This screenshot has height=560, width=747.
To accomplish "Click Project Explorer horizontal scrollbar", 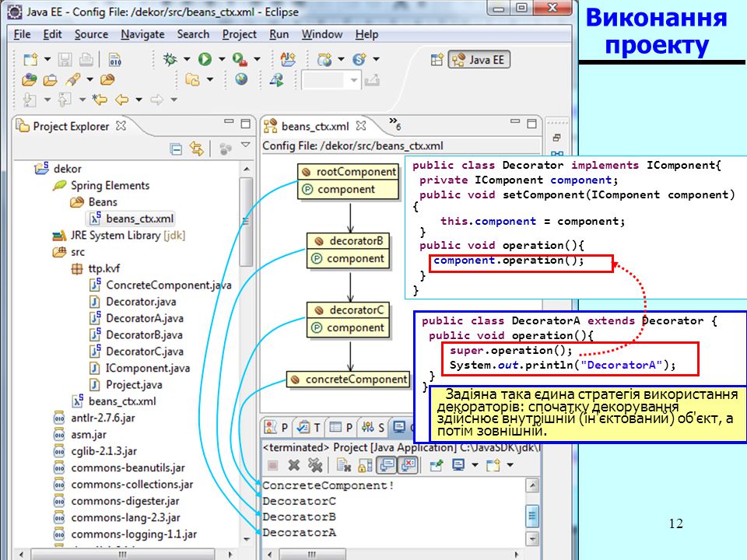I will pos(122,555).
